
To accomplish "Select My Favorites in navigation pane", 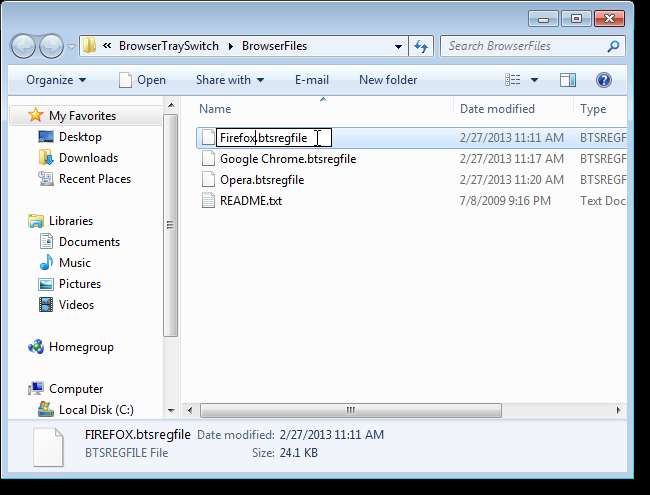I will [x=82, y=116].
